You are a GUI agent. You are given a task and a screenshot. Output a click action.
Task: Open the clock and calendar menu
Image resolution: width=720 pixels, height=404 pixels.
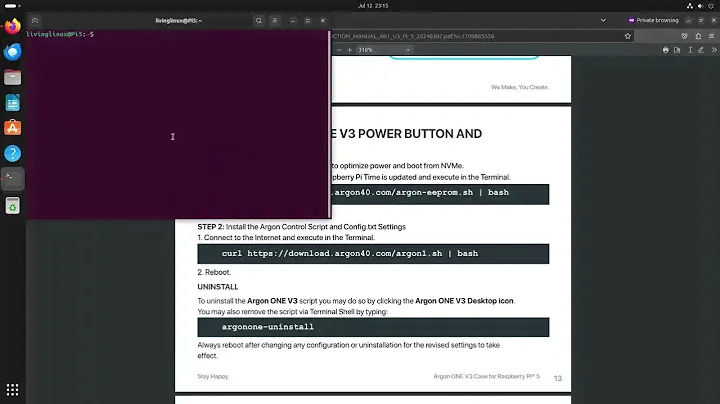click(360, 6)
